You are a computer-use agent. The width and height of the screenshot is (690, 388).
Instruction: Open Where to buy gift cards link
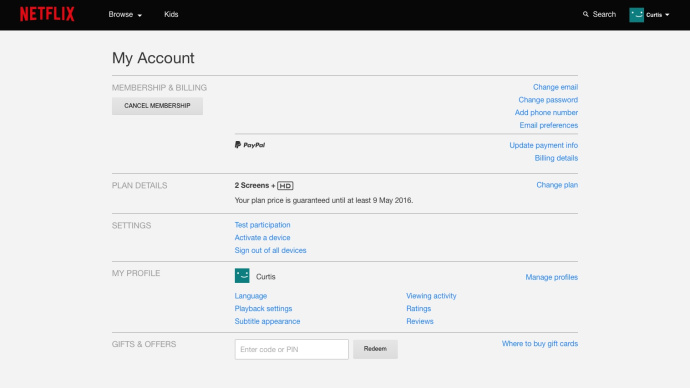coord(540,344)
